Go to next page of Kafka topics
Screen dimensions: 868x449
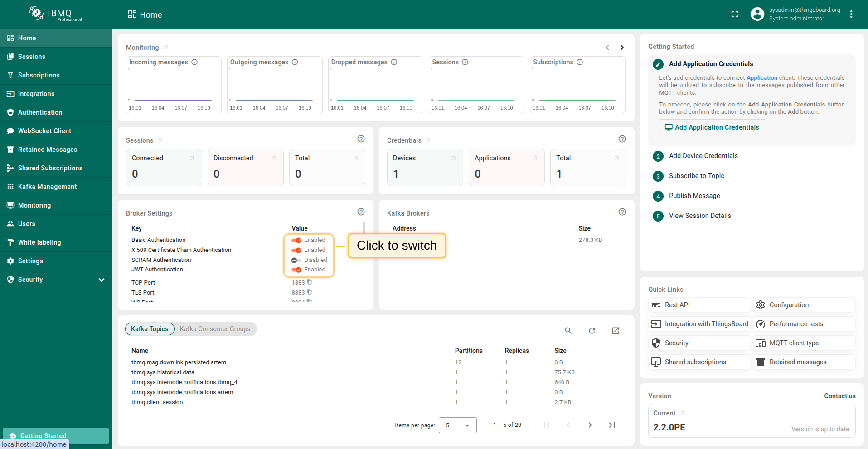pyautogui.click(x=590, y=425)
